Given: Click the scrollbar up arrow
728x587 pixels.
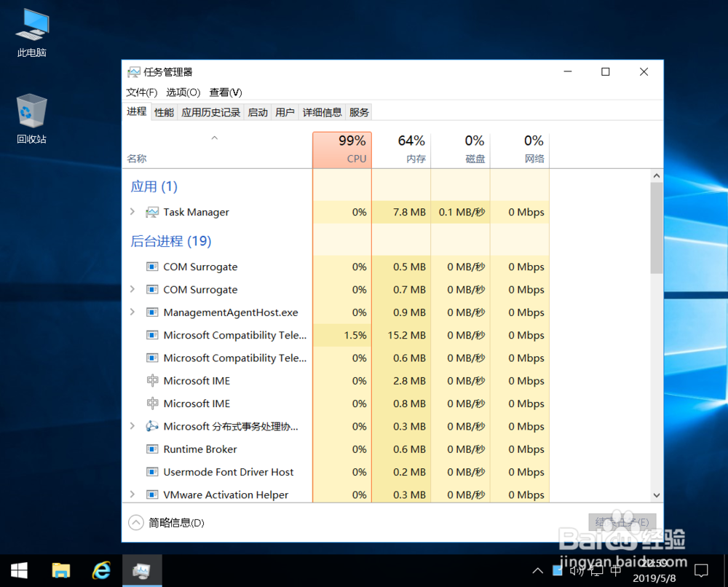Looking at the screenshot, I should coord(657,176).
